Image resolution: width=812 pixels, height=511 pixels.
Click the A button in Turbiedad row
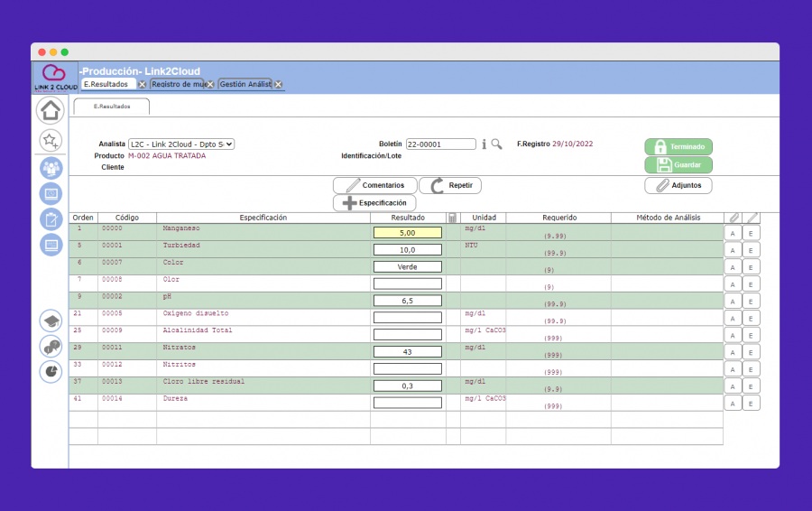(x=733, y=250)
